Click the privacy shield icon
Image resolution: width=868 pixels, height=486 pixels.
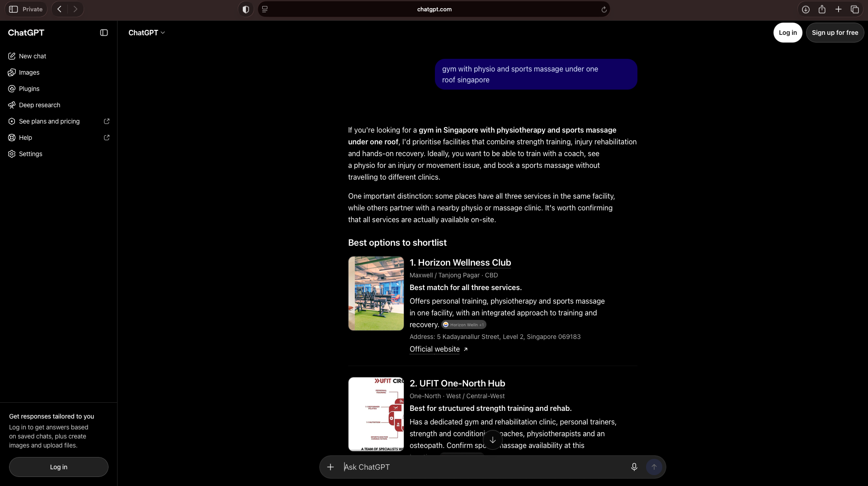[x=246, y=9]
